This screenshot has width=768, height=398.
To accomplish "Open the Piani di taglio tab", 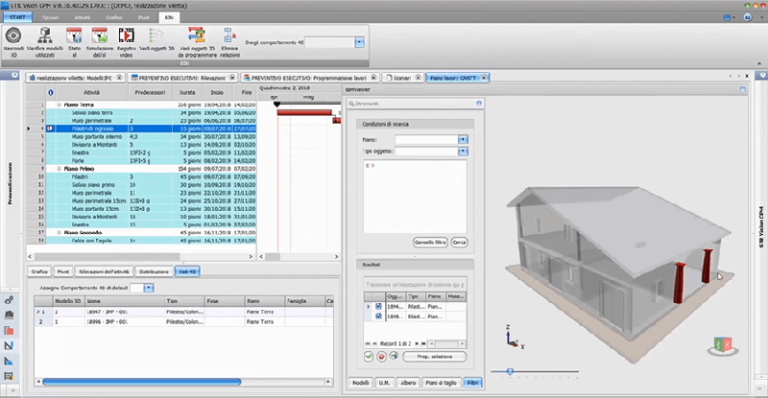I will 441,383.
